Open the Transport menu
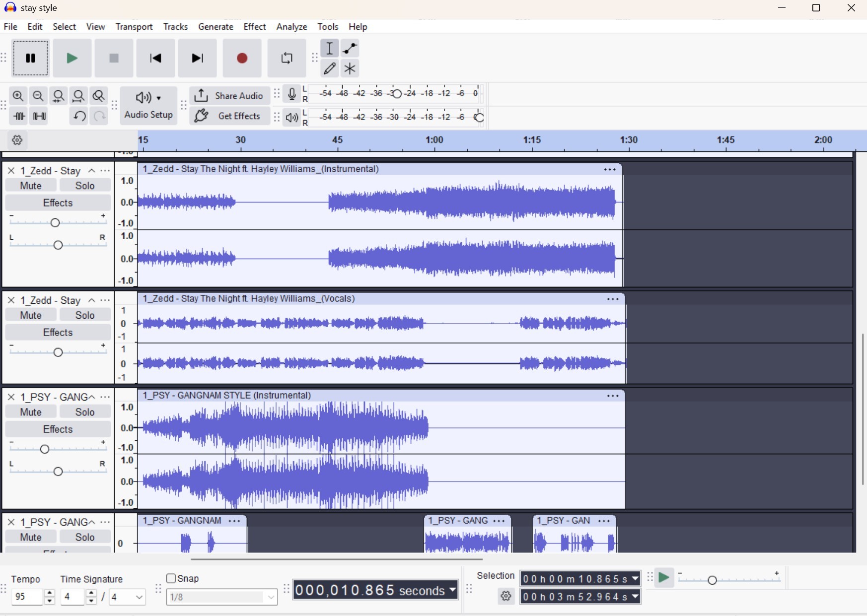867x616 pixels. coord(134,27)
